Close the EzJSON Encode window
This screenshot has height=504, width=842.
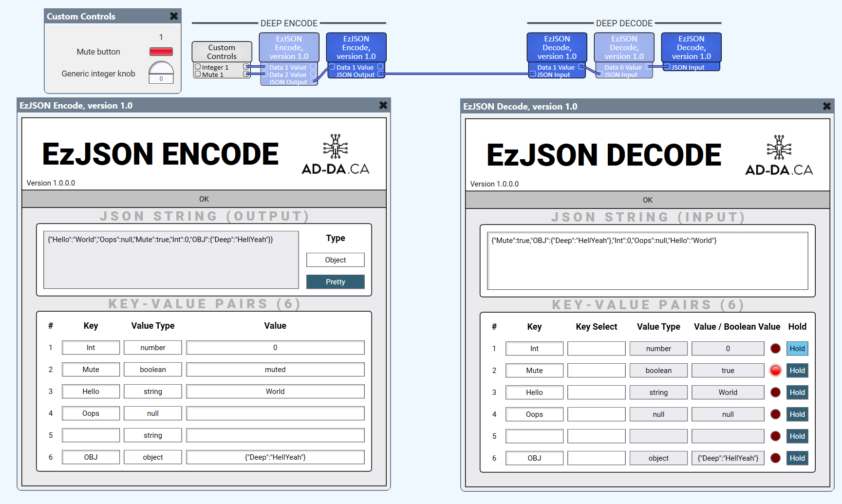click(x=383, y=105)
